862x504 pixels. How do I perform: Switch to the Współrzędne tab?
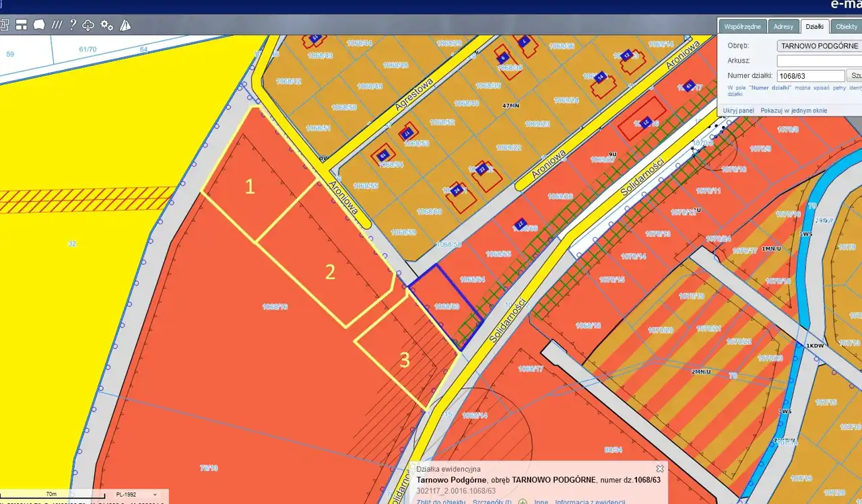[741, 26]
